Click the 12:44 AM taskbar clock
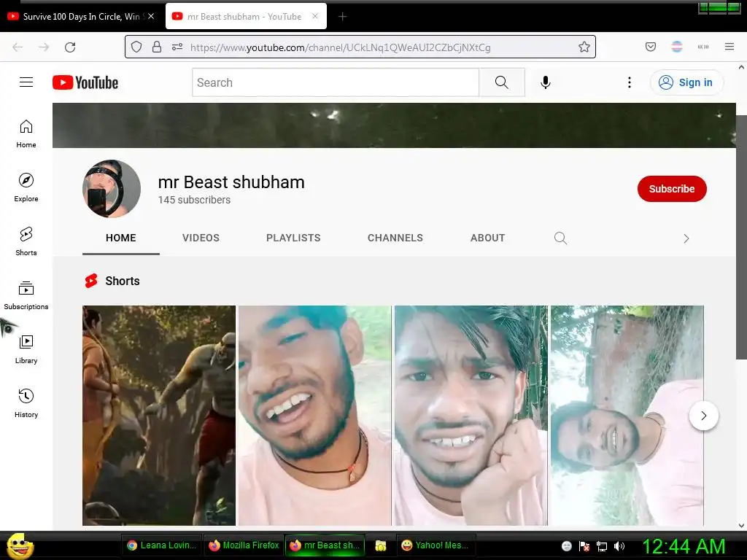The width and height of the screenshot is (747, 560). click(x=684, y=546)
